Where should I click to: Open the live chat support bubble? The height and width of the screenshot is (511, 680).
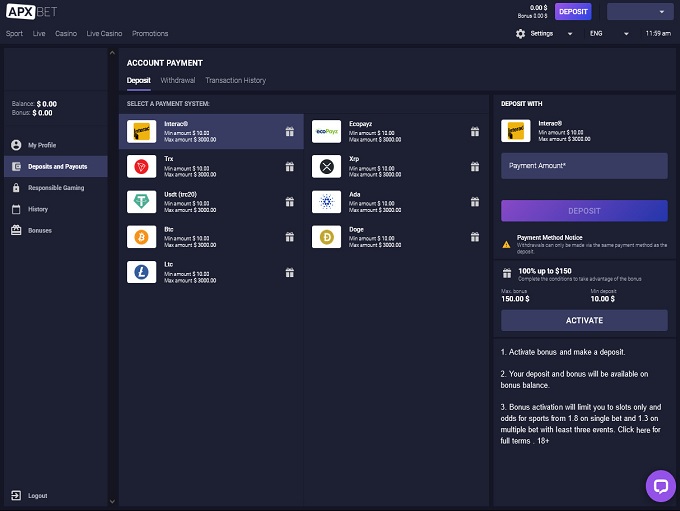(x=660, y=486)
